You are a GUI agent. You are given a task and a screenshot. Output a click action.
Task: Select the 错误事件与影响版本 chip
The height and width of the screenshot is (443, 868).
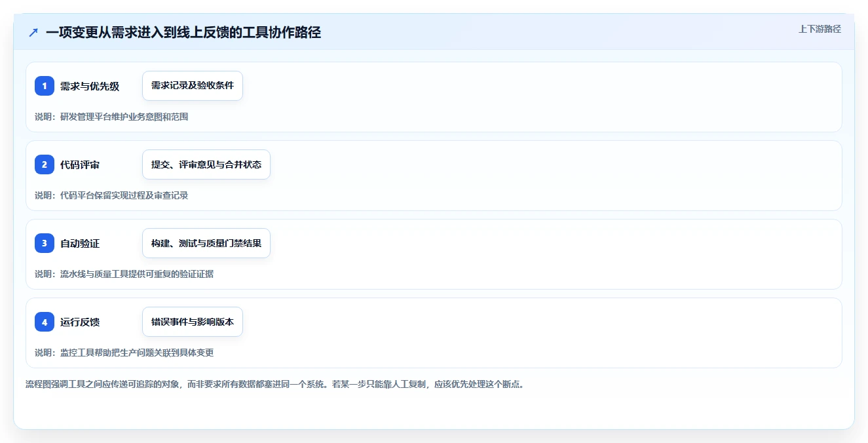(x=193, y=322)
